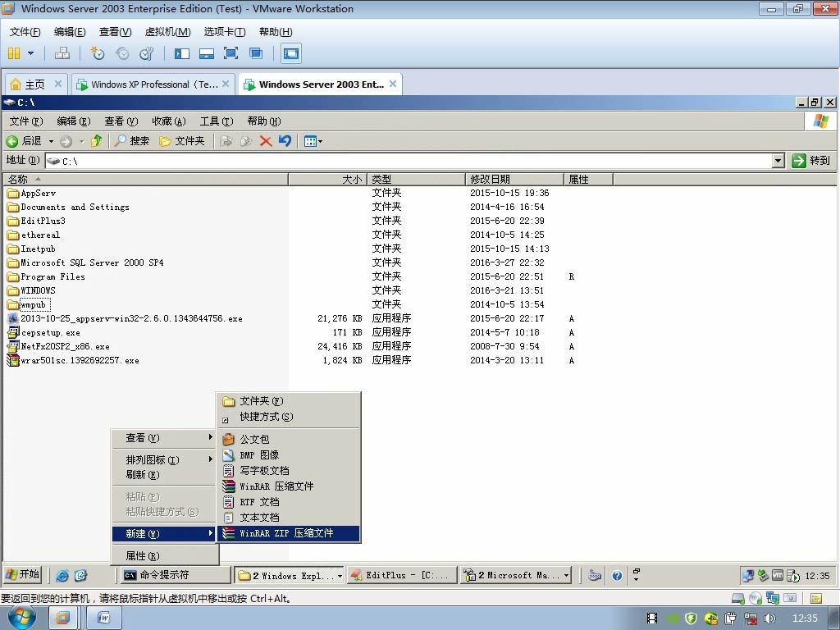Image resolution: width=840 pixels, height=630 pixels.
Task: Open VMware 虚拟机(M) menu
Action: [167, 32]
